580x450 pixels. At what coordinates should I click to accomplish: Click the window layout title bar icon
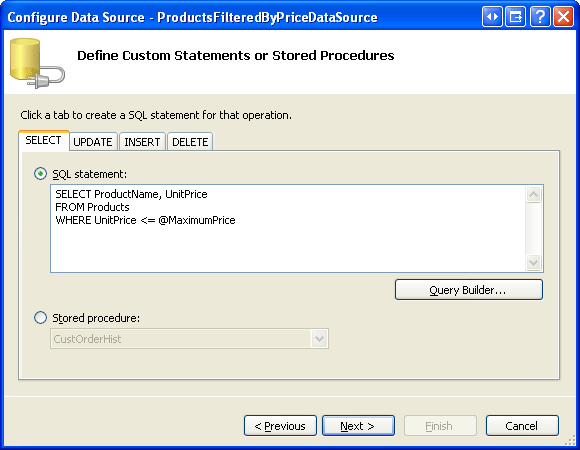(x=516, y=17)
